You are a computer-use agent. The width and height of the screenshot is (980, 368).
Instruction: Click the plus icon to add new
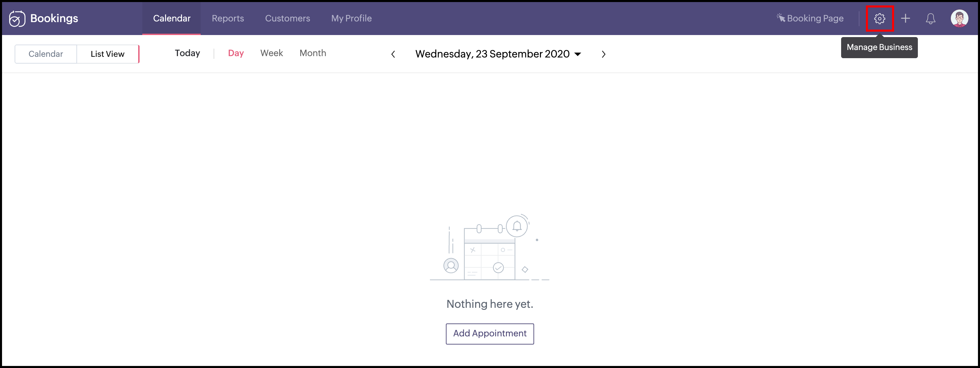(x=905, y=18)
